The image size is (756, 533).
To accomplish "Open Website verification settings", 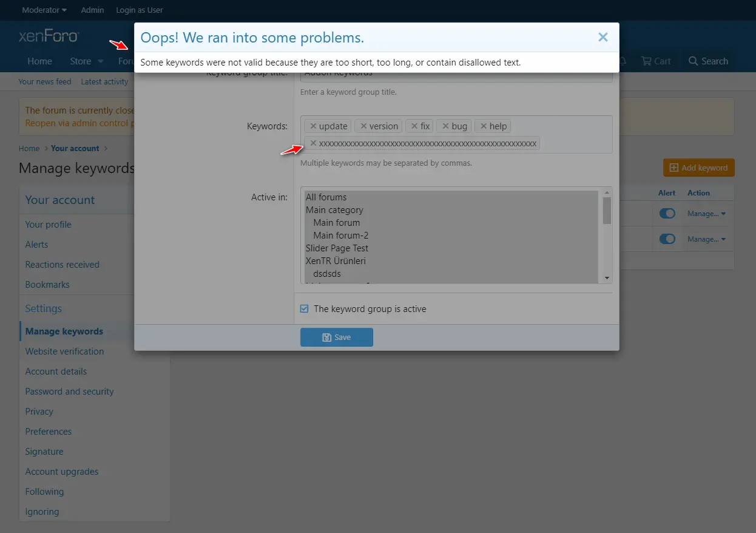I will click(x=64, y=351).
